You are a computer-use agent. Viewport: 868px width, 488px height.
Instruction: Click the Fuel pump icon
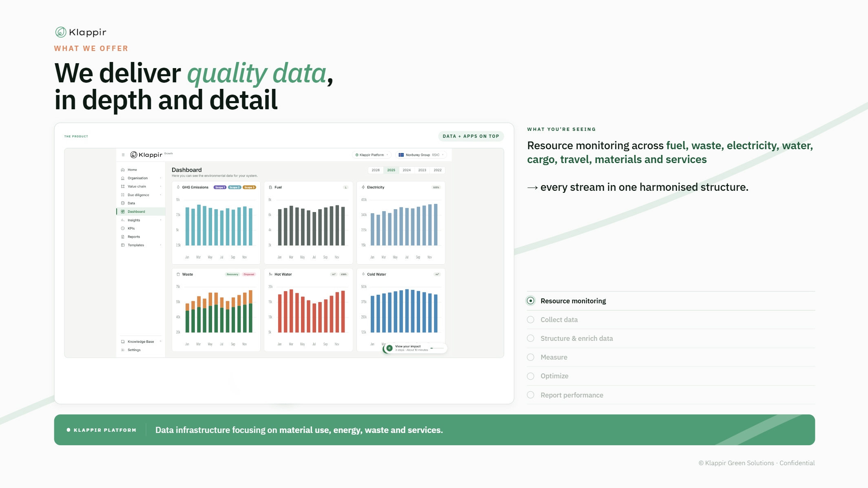pyautogui.click(x=270, y=187)
